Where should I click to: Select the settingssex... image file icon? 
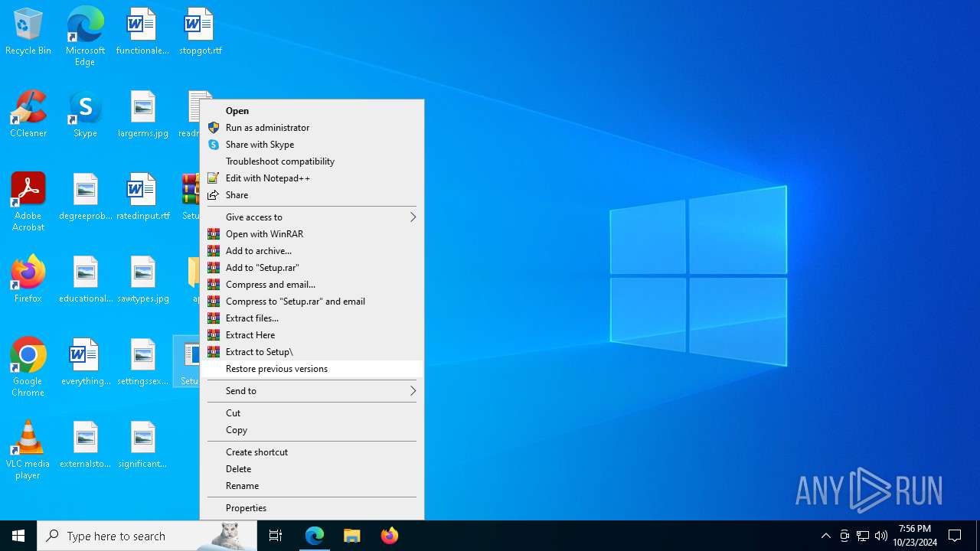pyautogui.click(x=142, y=363)
